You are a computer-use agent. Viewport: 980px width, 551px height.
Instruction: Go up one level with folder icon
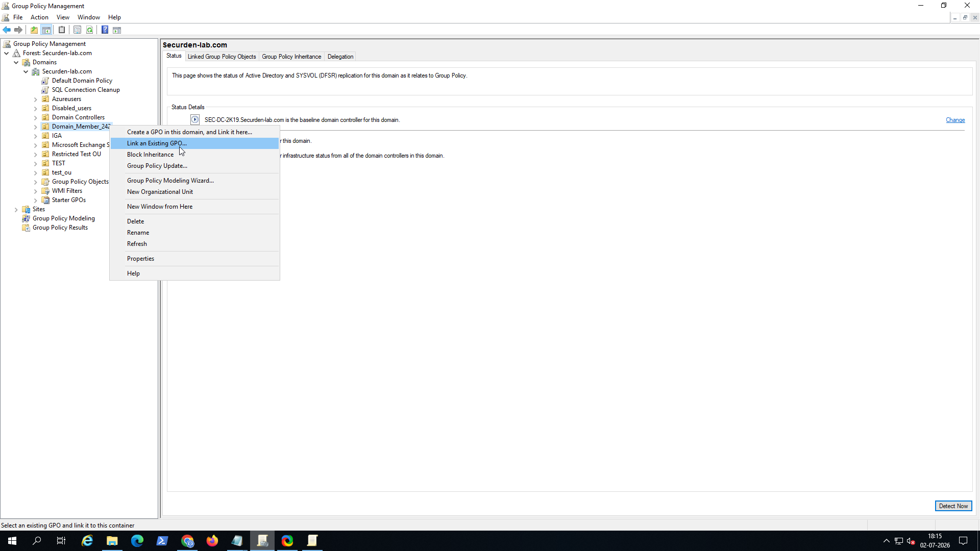coord(34,30)
